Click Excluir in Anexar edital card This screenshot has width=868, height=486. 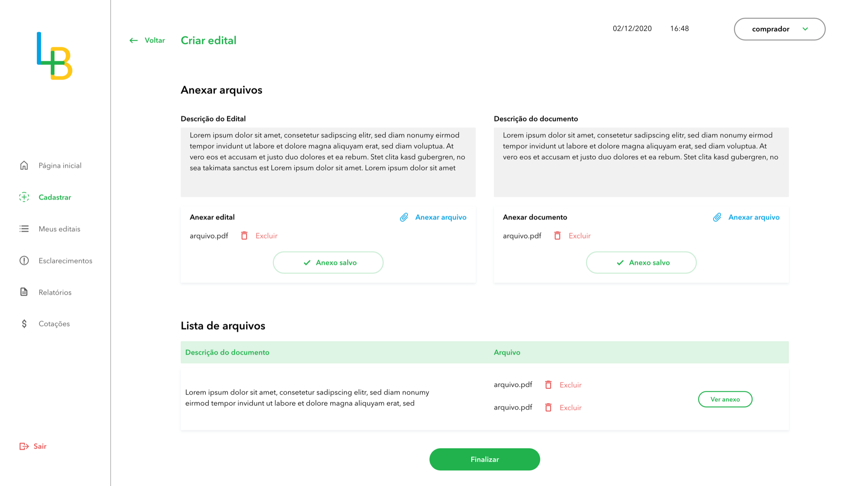point(266,236)
